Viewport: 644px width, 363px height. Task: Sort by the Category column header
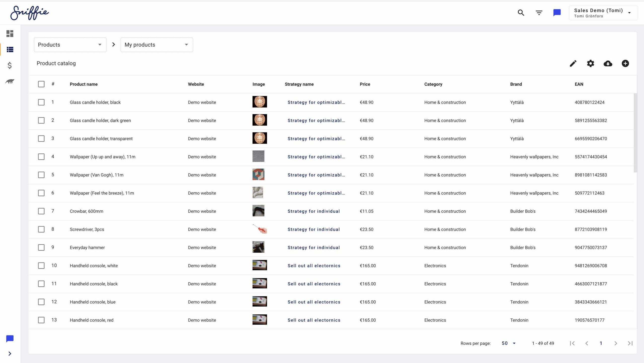pos(433,84)
